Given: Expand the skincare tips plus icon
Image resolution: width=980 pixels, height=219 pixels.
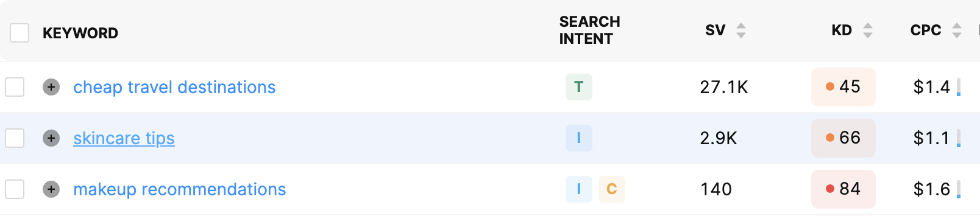Looking at the screenshot, I should (x=51, y=138).
